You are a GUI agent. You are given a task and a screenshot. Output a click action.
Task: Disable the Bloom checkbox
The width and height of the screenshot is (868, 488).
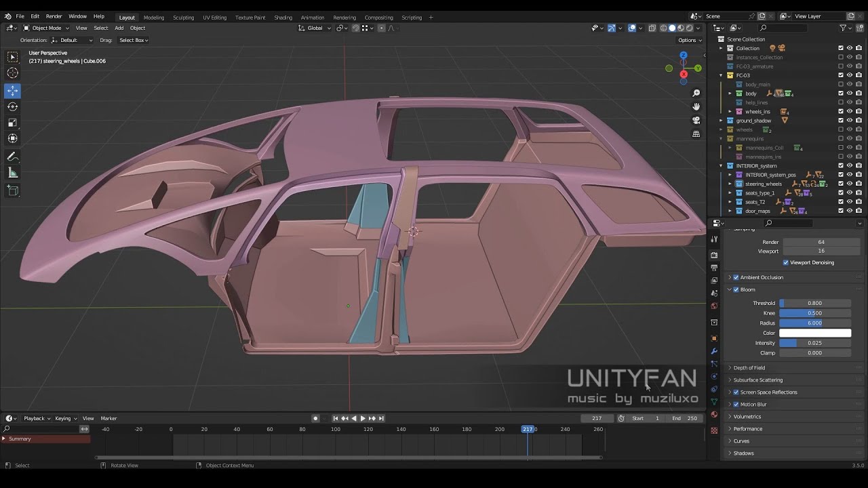[736, 289]
